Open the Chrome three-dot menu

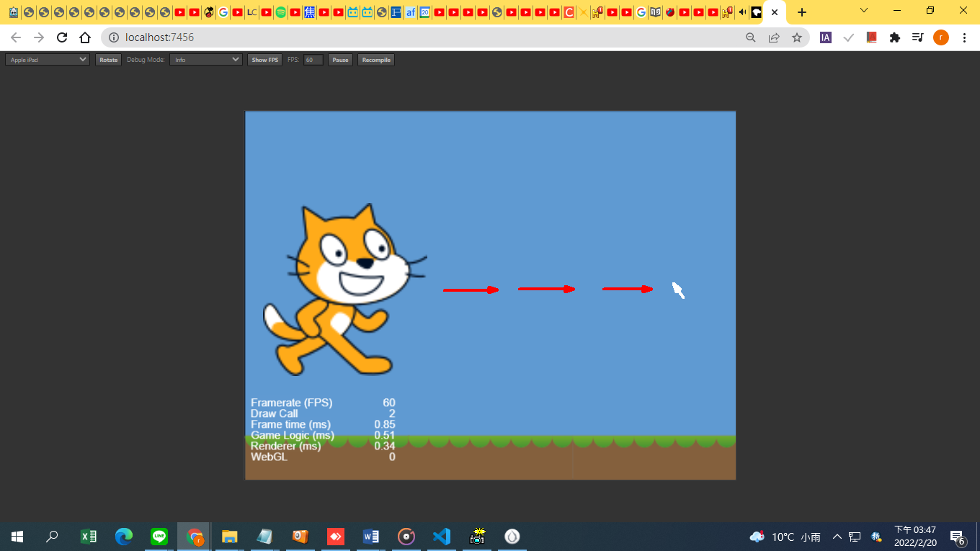[964, 37]
